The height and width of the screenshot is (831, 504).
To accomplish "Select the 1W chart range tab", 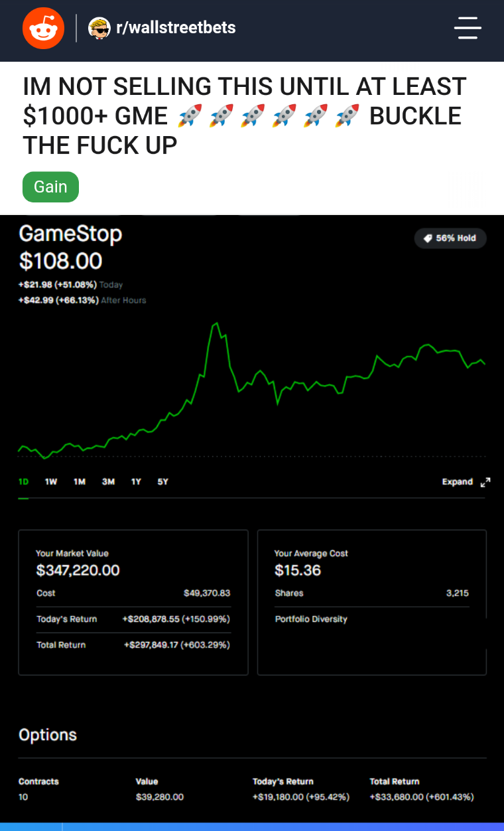I will tap(51, 482).
